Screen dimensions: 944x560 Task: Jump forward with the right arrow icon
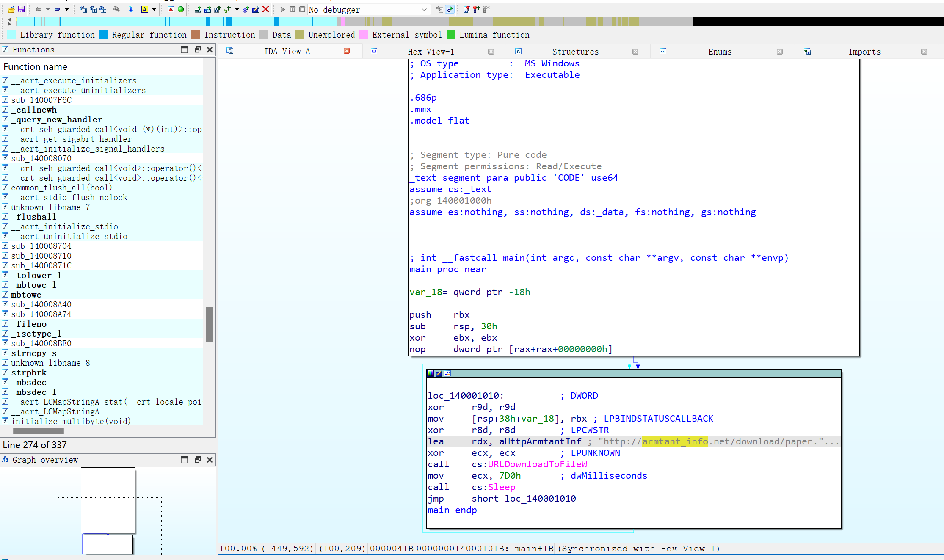click(57, 9)
